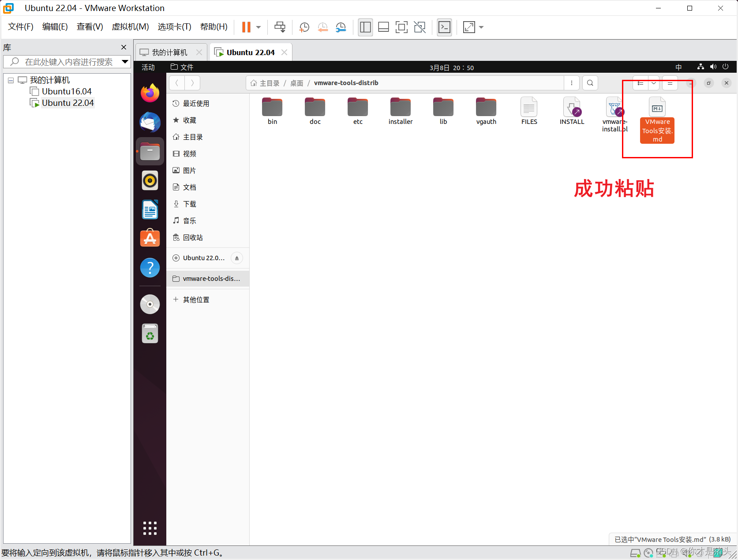738x560 pixels.
Task: Launch Firefox from the dock
Action: 150,93
